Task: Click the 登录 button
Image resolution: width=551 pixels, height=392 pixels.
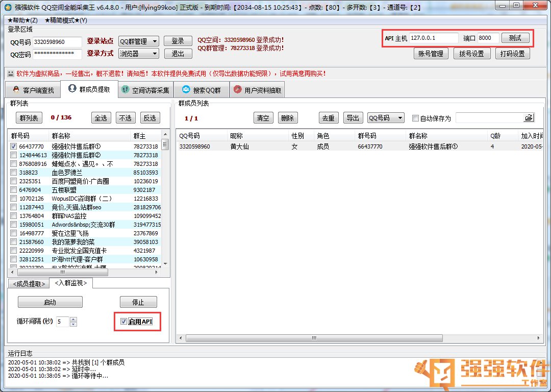Action: [178, 41]
